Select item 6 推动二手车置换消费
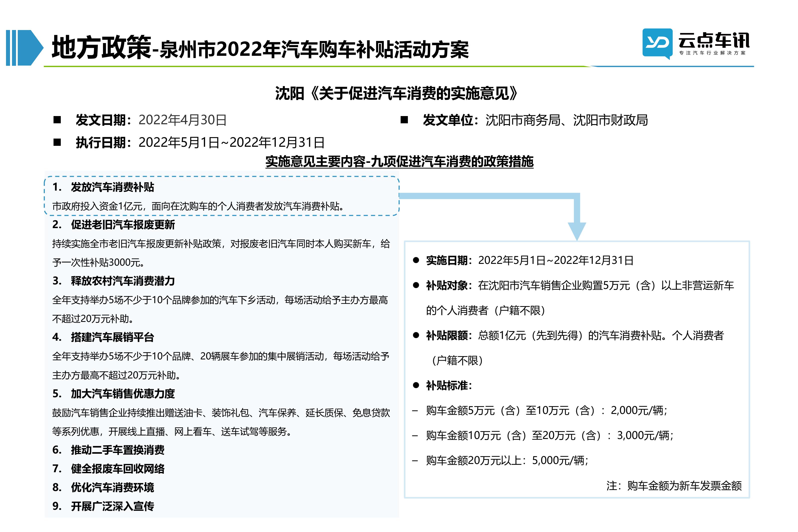The height and width of the screenshot is (532, 798). [109, 450]
